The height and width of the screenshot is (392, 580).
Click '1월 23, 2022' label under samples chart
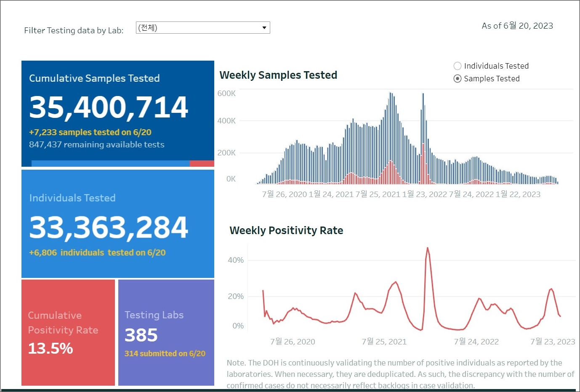coord(425,194)
